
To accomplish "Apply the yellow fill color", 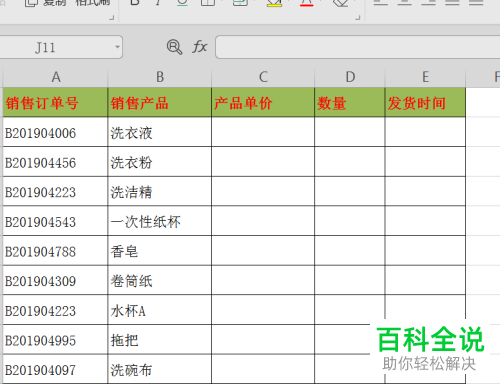I will [x=274, y=3].
